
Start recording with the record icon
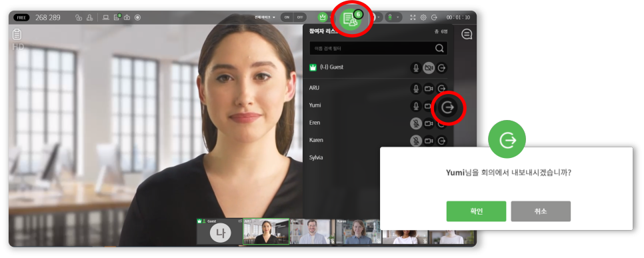click(137, 17)
